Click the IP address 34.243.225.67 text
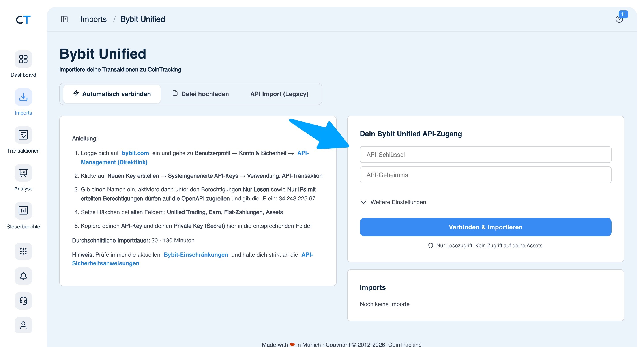 [297, 198]
